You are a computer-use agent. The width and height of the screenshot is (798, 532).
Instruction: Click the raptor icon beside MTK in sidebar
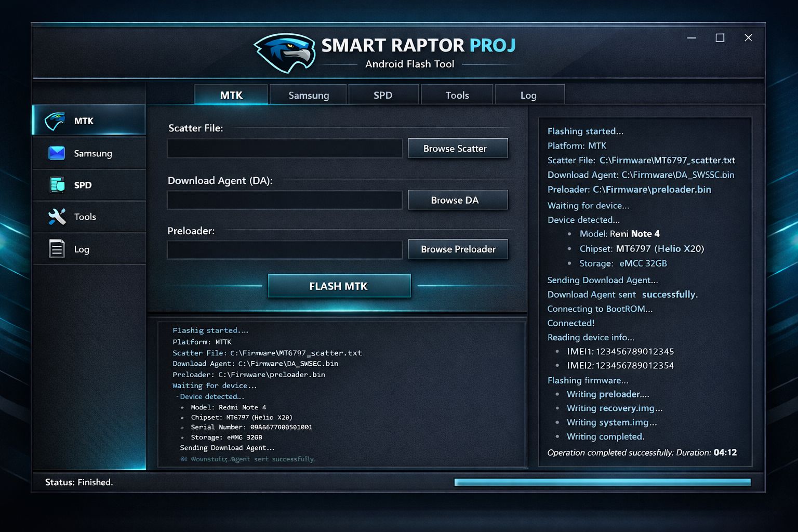pyautogui.click(x=55, y=121)
